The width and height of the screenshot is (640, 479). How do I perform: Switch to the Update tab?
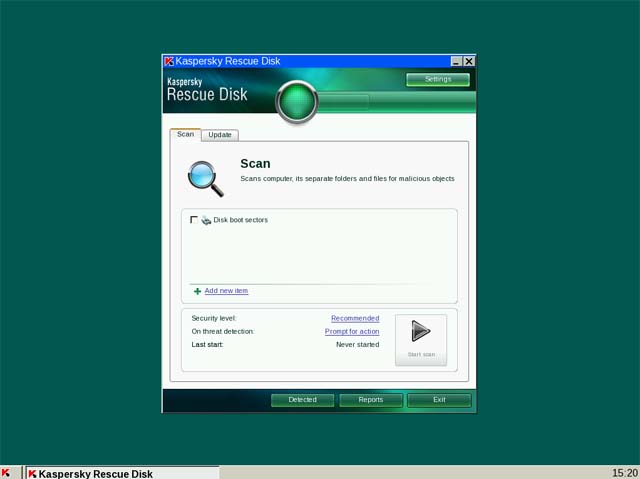pos(220,135)
